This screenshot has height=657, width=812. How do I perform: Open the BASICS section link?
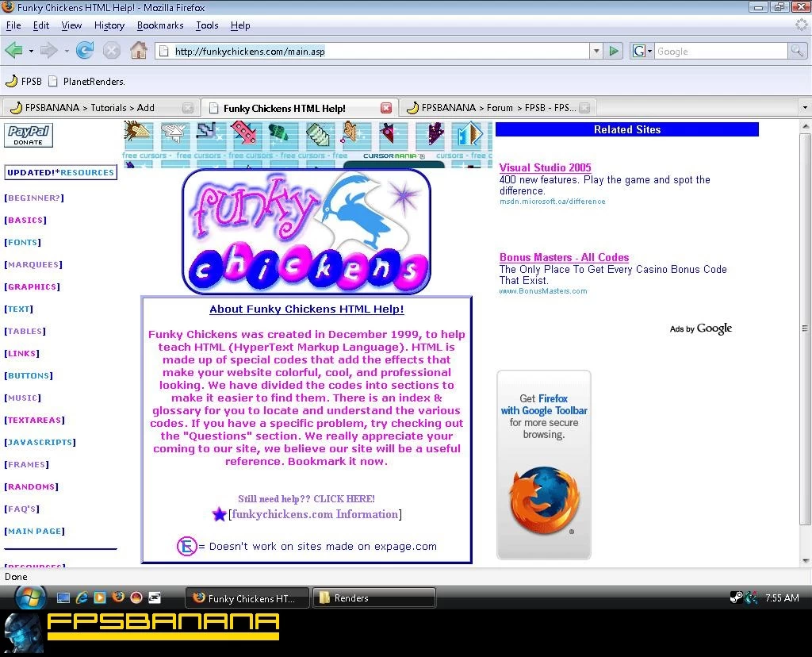(25, 221)
